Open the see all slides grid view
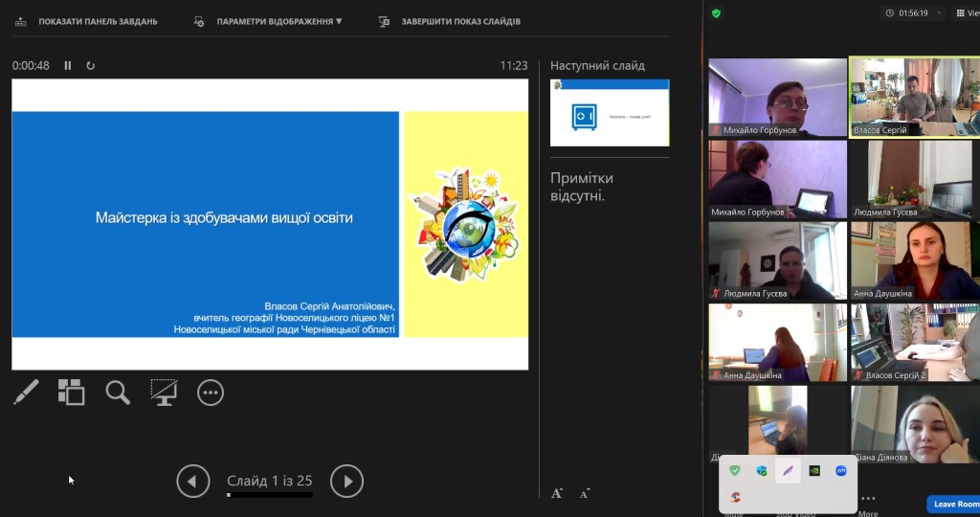Screen dimensions: 980x517 [71, 392]
